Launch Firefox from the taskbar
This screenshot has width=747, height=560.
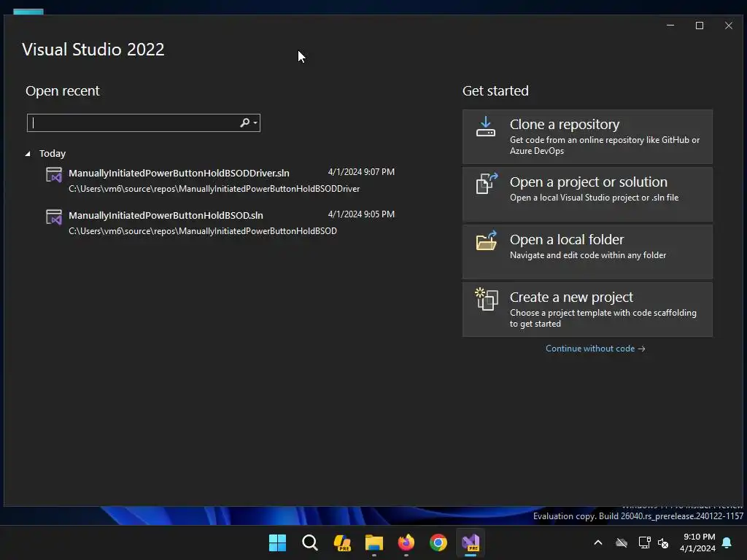(406, 542)
